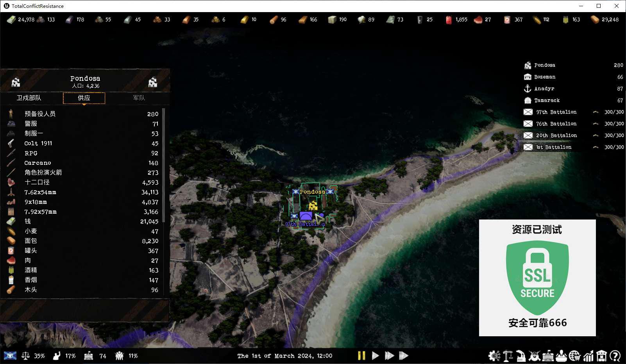Switch to the 卫戍部队 garrison tab
The width and height of the screenshot is (626, 364).
(x=29, y=98)
